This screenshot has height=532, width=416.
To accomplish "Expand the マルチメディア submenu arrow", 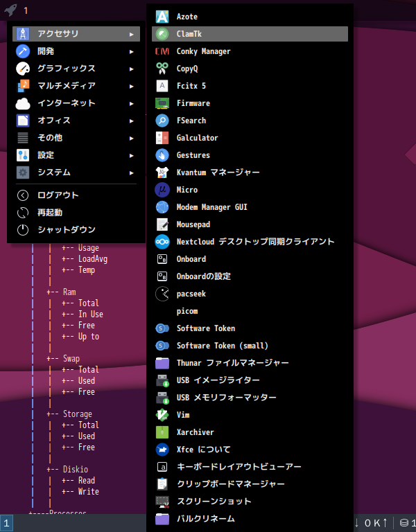I will (x=132, y=86).
